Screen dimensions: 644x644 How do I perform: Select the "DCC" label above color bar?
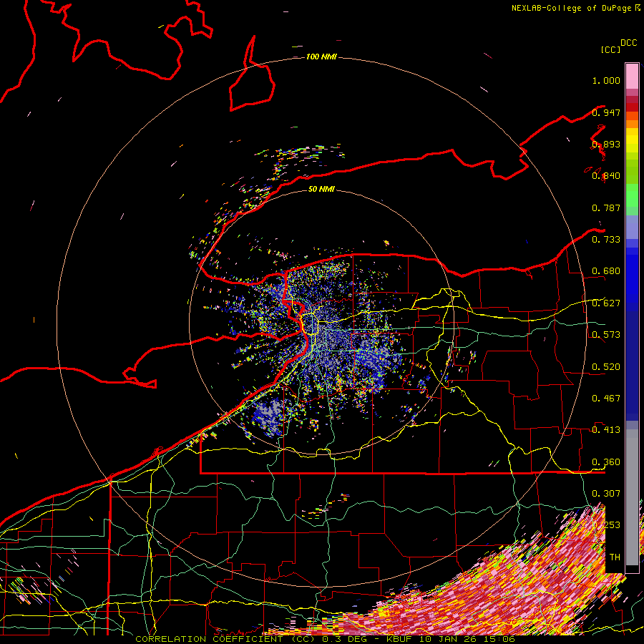coord(628,43)
